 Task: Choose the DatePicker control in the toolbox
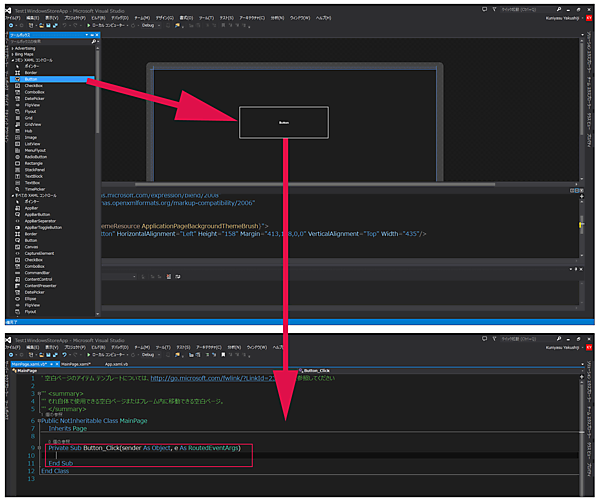pos(35,99)
